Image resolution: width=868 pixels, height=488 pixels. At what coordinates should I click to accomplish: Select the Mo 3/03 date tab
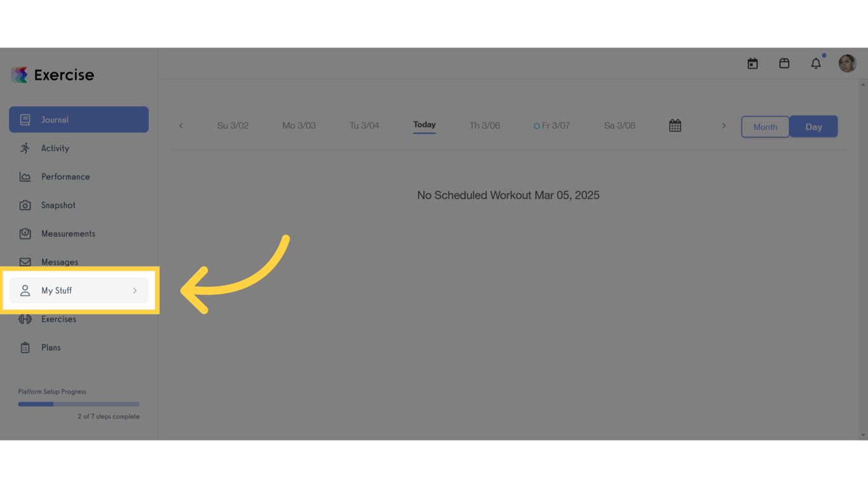pos(299,126)
